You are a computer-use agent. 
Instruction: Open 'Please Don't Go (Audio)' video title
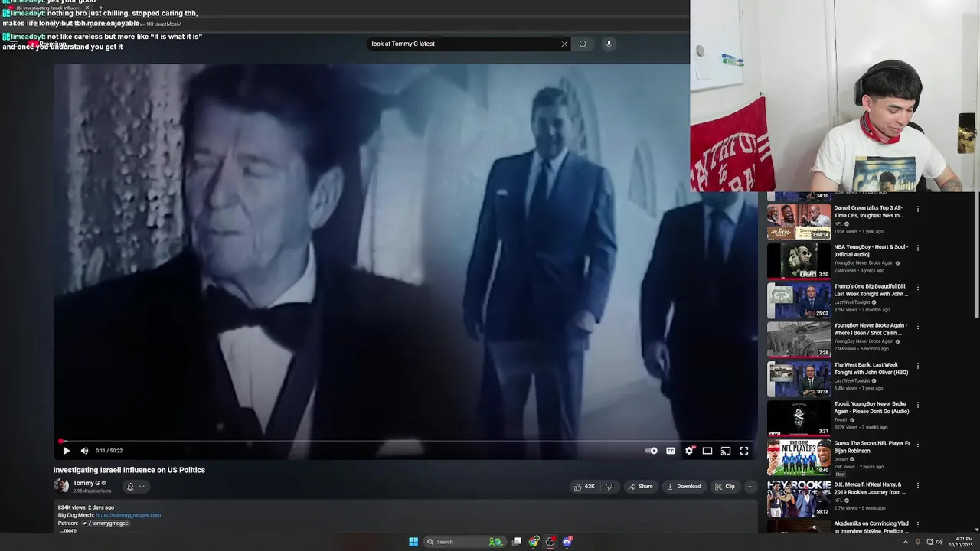(871, 407)
